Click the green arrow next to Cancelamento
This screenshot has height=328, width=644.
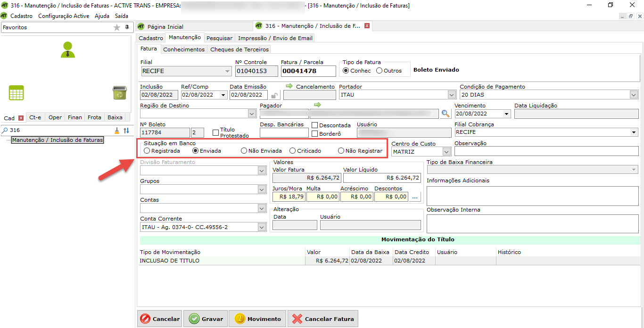click(289, 86)
